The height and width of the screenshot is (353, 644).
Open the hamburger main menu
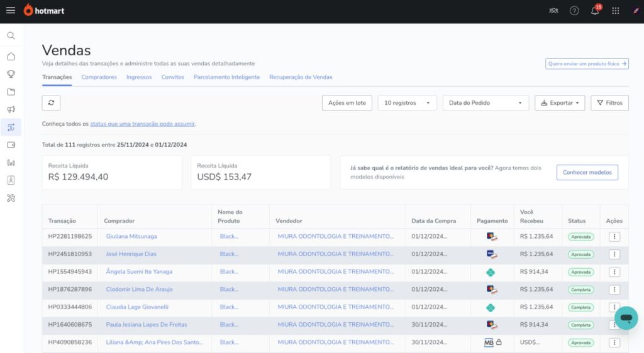click(x=11, y=11)
